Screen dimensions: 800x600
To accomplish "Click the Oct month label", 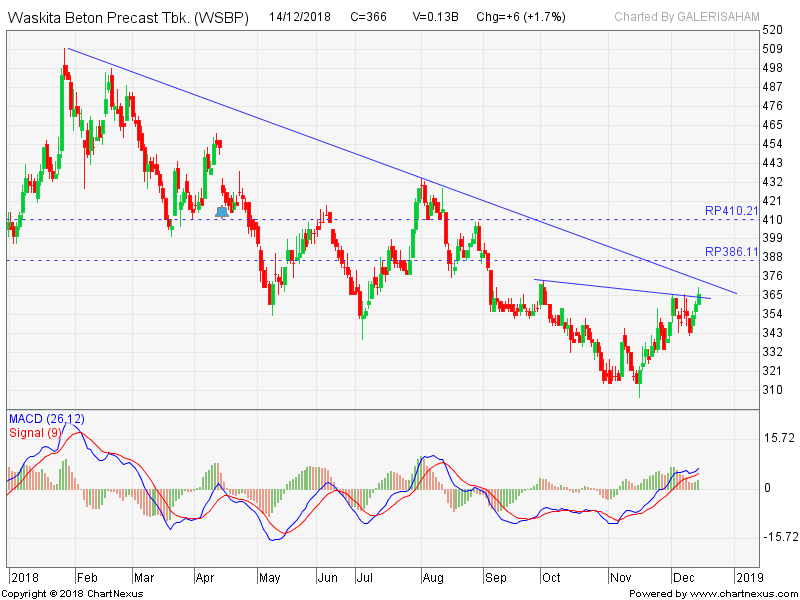I will (551, 578).
